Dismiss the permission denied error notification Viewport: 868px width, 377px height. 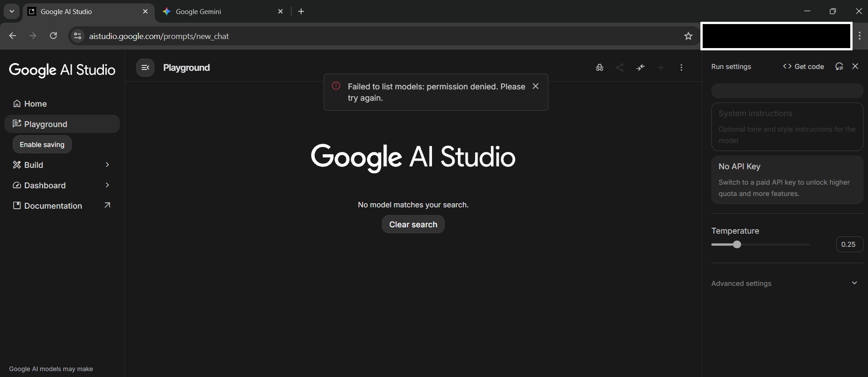536,86
